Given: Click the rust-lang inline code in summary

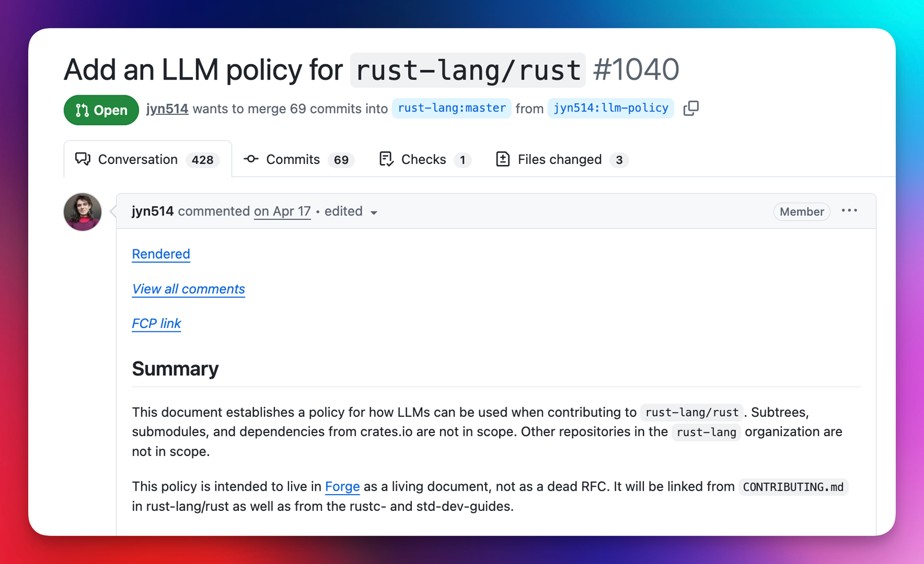Looking at the screenshot, I should coord(706,432).
